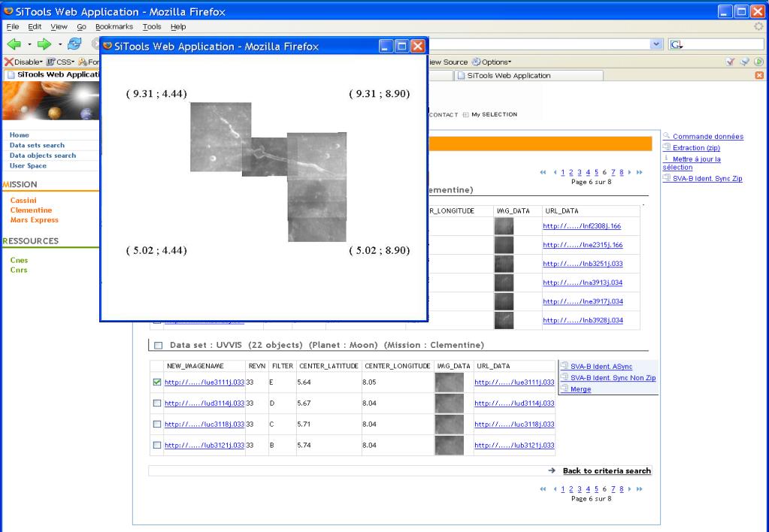This screenshot has width=769, height=532.
Task: Jump to first page in top pagination
Action: click(x=543, y=172)
